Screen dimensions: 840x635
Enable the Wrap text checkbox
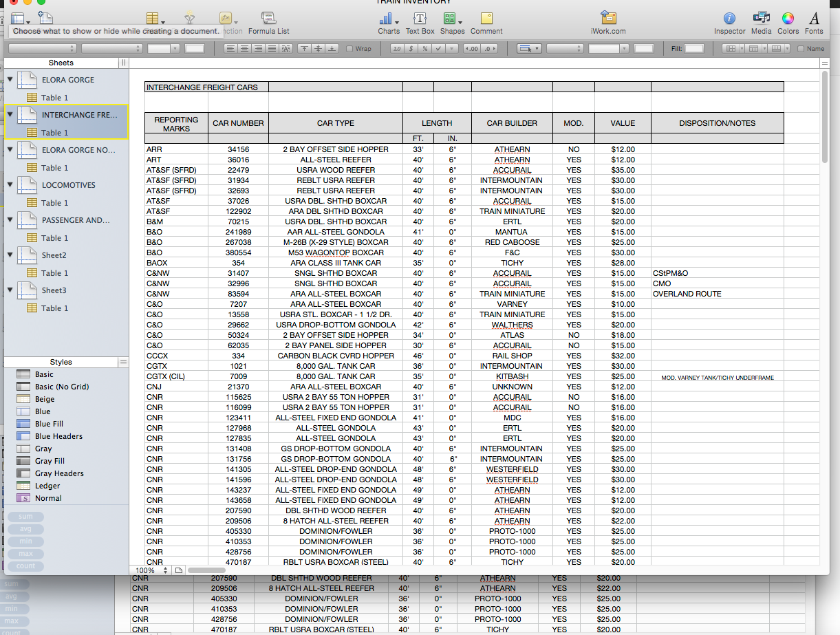[x=350, y=48]
